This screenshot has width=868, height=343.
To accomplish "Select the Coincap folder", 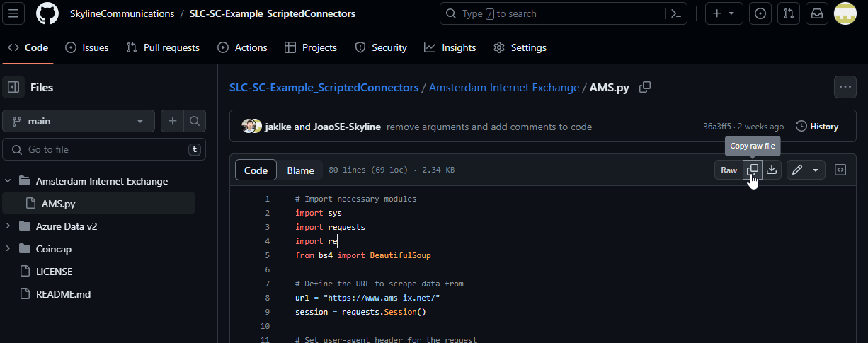I will [x=54, y=249].
